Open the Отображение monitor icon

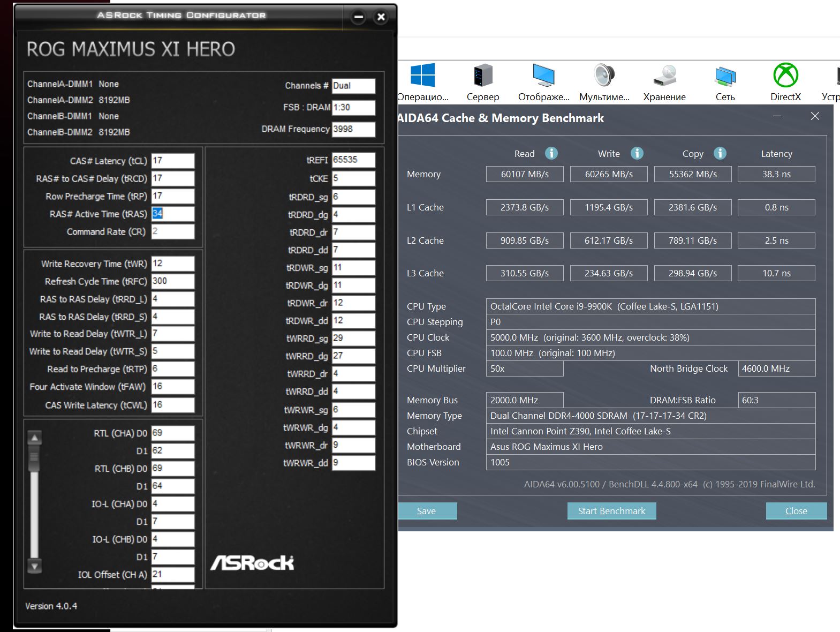543,75
